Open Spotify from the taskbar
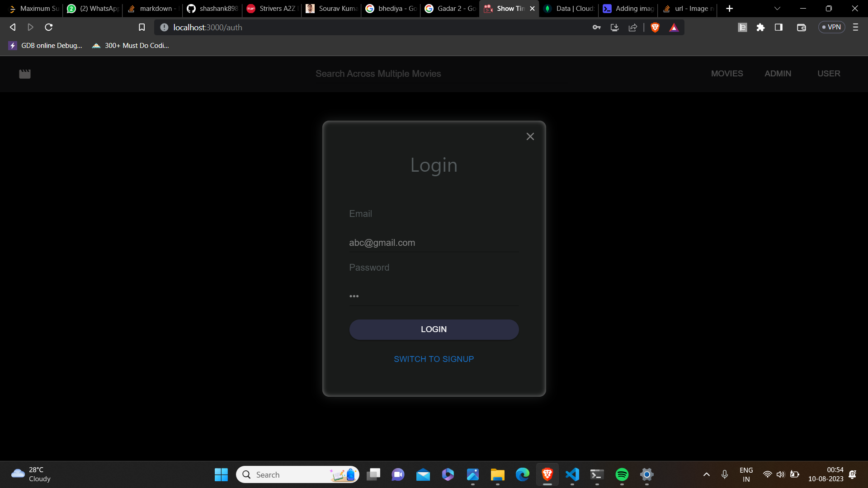Screen dimensions: 868x488 tap(622, 474)
